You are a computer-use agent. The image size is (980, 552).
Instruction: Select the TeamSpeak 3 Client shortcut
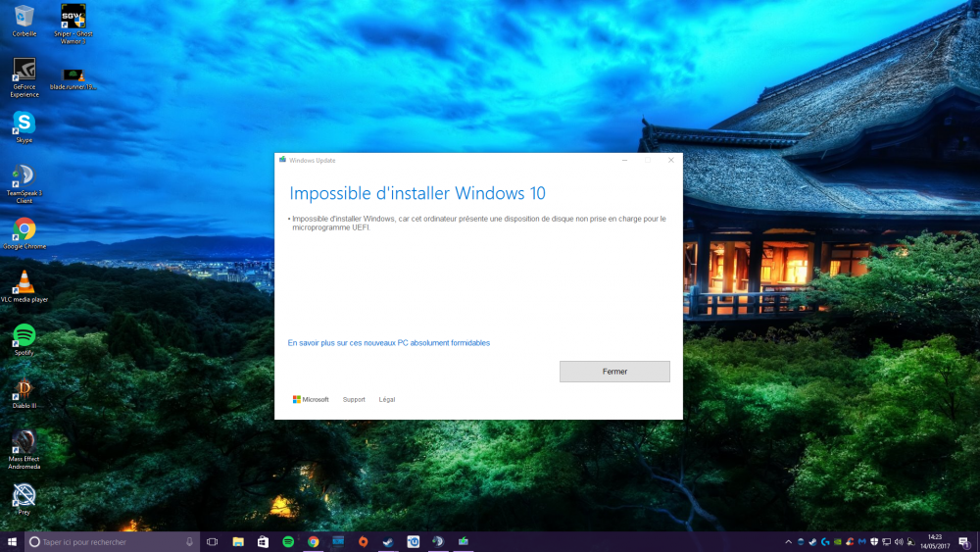[24, 183]
